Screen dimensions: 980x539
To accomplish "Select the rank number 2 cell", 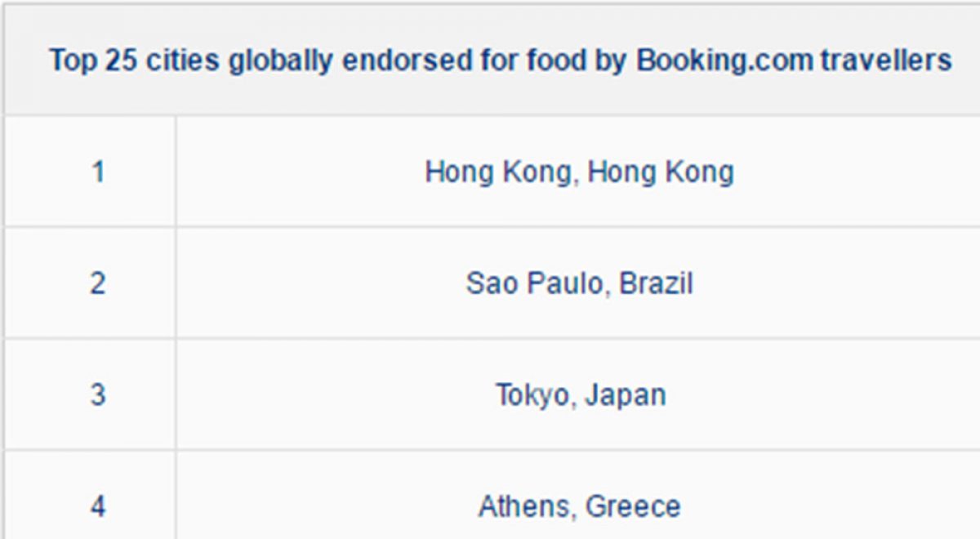I will [x=98, y=284].
